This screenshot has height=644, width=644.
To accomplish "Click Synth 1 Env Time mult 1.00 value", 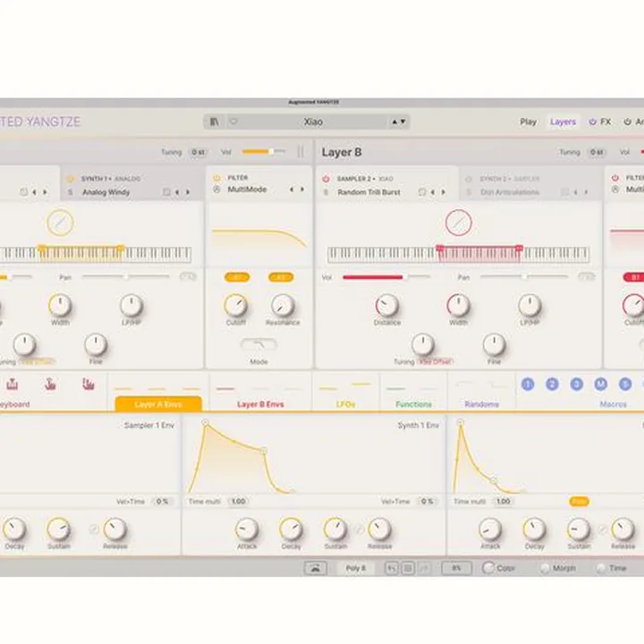I will [238, 502].
